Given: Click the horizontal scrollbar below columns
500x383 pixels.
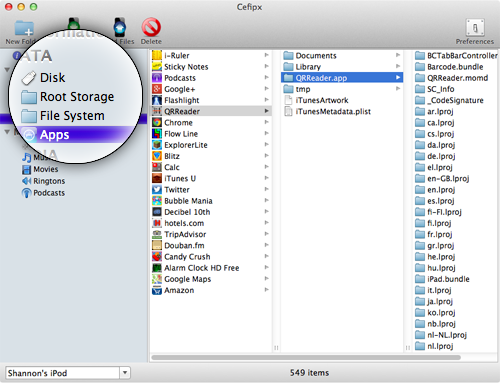Looking at the screenshot, I should click(x=306, y=357).
